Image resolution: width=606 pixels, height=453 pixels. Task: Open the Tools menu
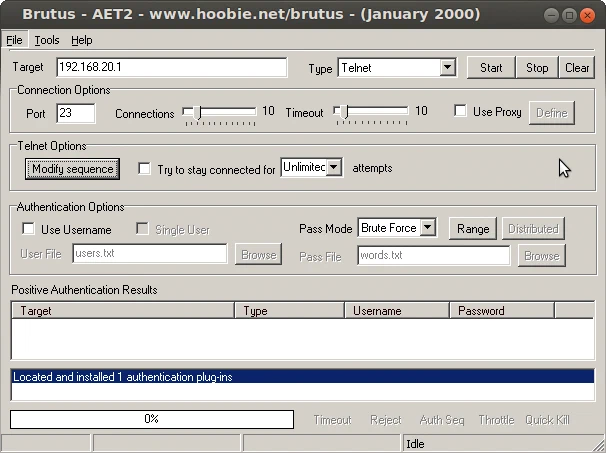(x=47, y=40)
